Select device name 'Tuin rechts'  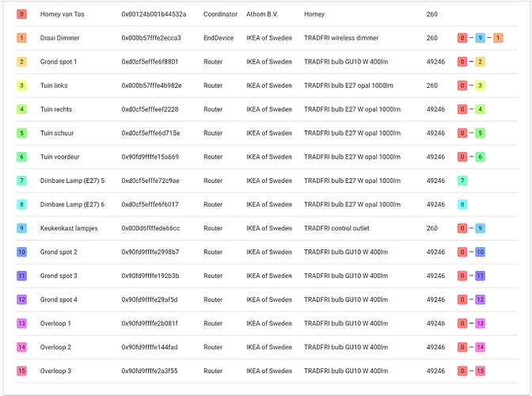(56, 109)
